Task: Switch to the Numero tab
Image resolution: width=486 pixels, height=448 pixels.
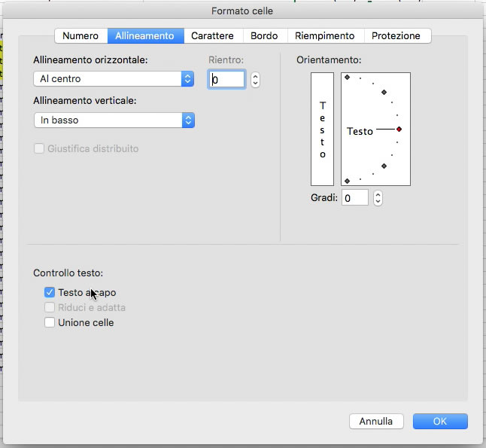Action: pos(80,36)
